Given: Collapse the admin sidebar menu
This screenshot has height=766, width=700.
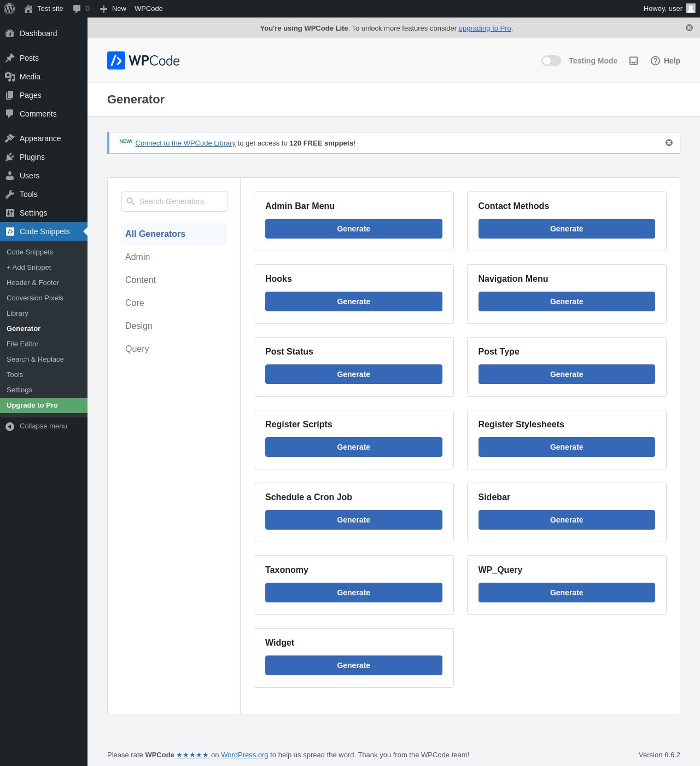Looking at the screenshot, I should click(x=36, y=426).
